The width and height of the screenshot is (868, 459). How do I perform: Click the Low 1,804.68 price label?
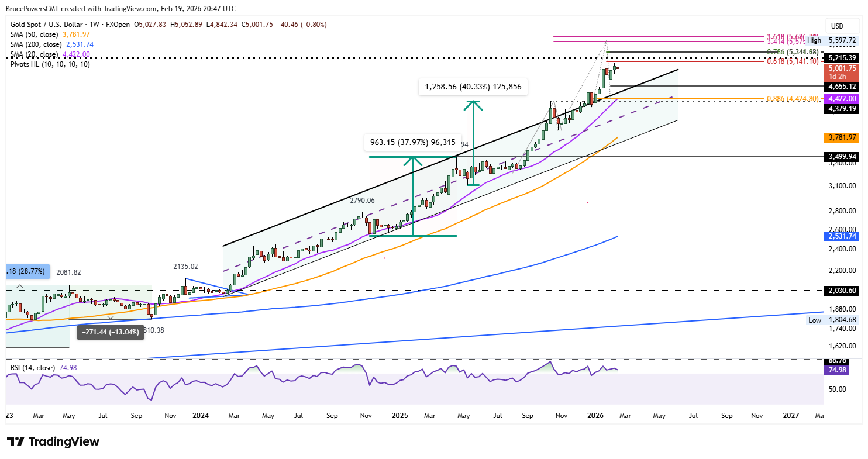pyautogui.click(x=832, y=320)
